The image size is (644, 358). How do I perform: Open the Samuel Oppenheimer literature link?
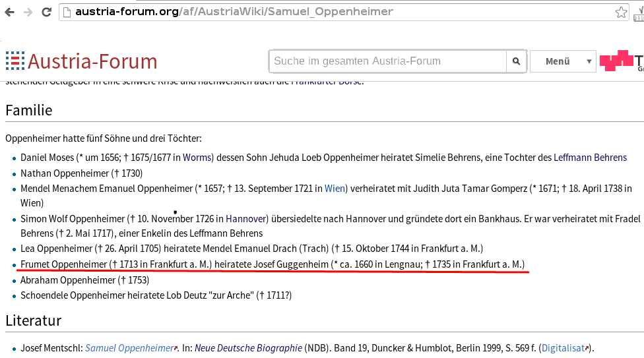129,348
